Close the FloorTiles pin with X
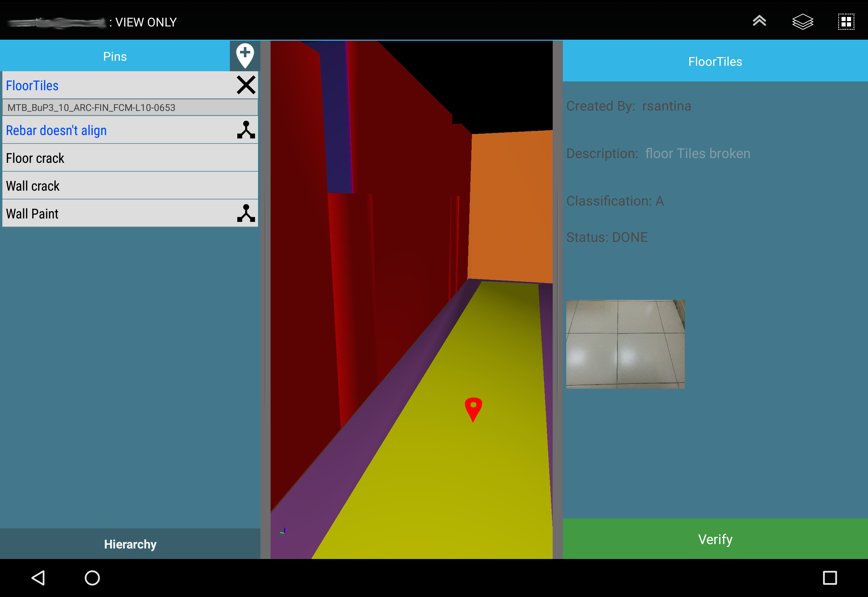This screenshot has height=597, width=868. [246, 85]
